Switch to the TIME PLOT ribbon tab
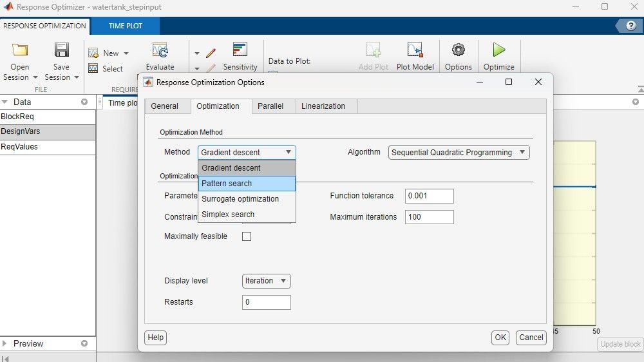The image size is (644, 362). click(x=126, y=26)
